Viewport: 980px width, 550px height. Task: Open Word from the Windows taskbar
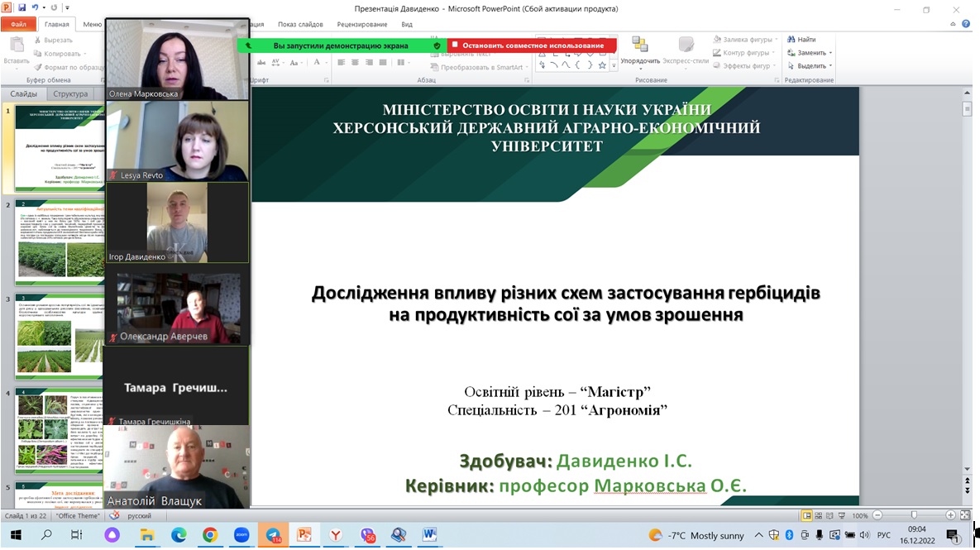[x=429, y=535]
